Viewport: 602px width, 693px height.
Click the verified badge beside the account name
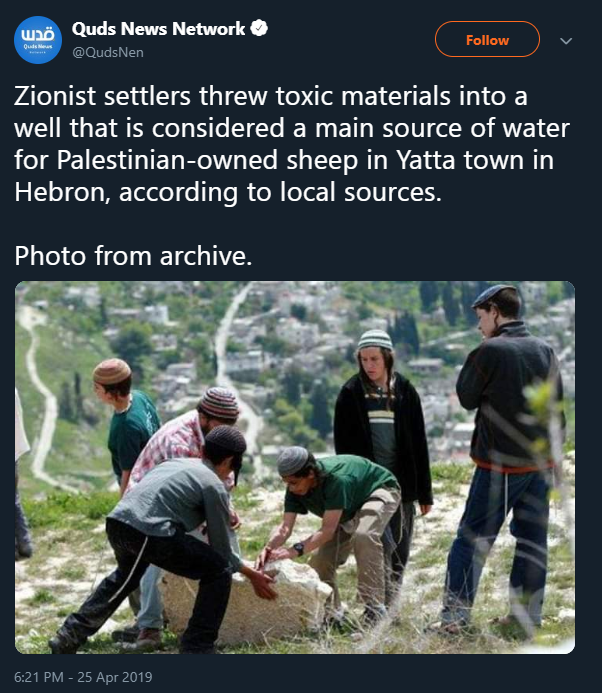pos(259,28)
